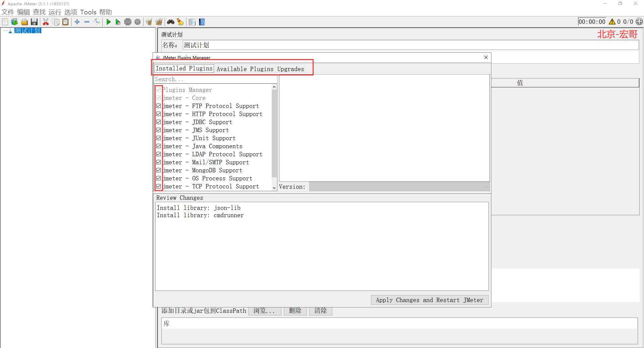644x348 pixels.
Task: Select jmeter - OS Process Support row
Action: [213, 178]
